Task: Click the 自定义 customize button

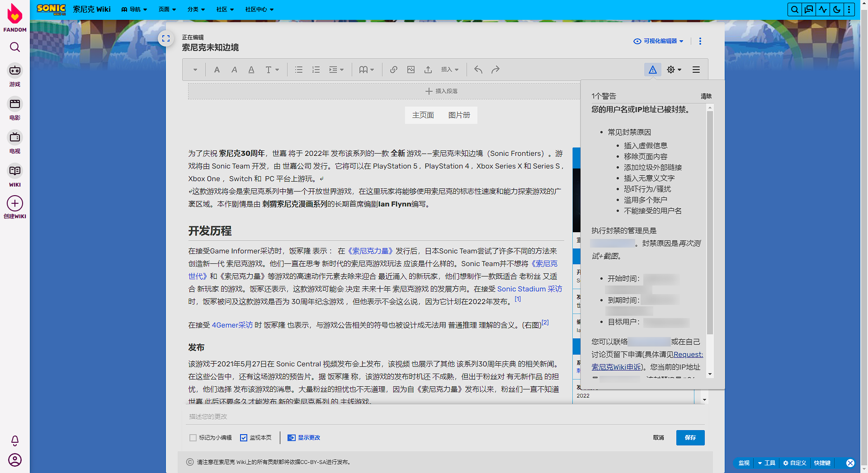Action: click(795, 463)
